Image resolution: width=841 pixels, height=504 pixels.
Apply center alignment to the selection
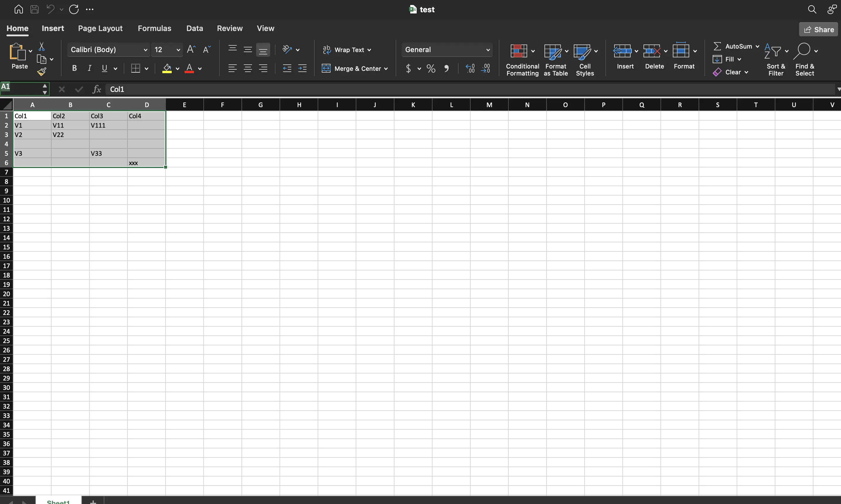coord(248,68)
